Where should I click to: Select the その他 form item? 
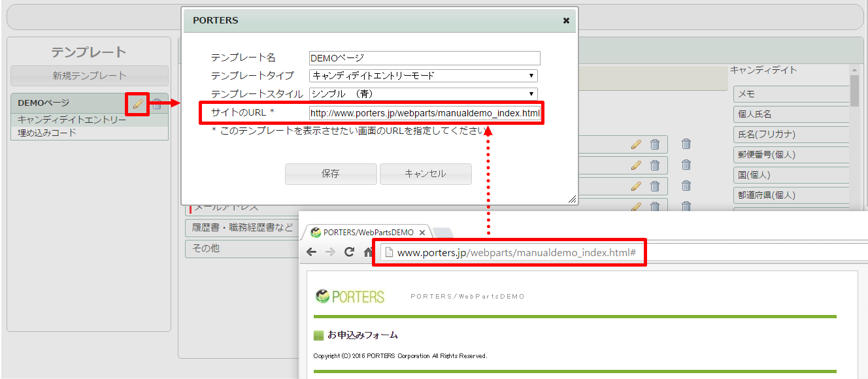tap(242, 249)
